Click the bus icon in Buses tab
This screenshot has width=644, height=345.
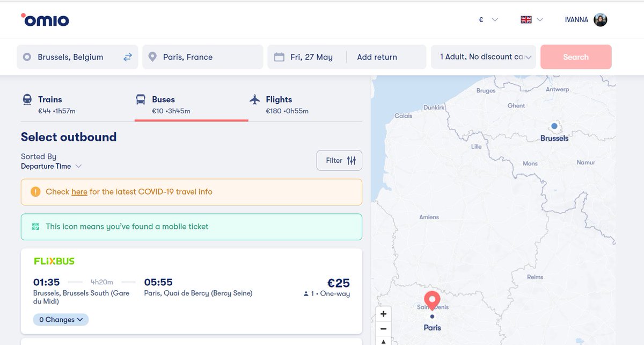coord(141,100)
